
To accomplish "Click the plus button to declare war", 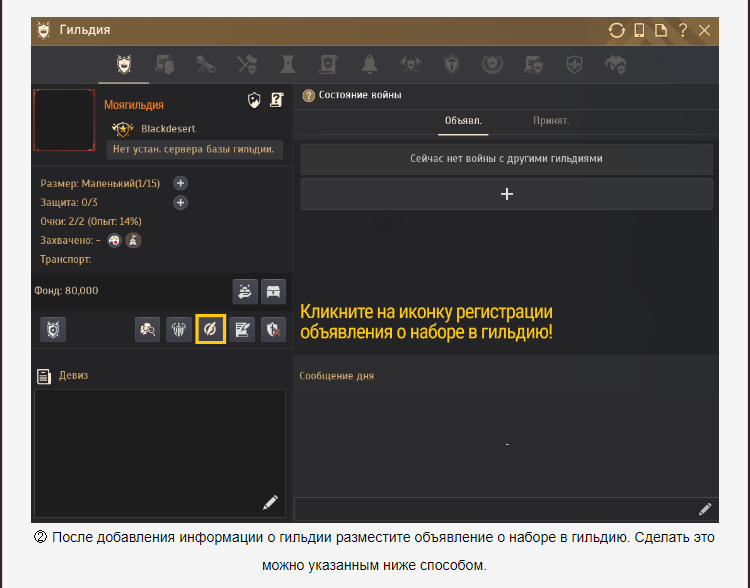I will 507,194.
